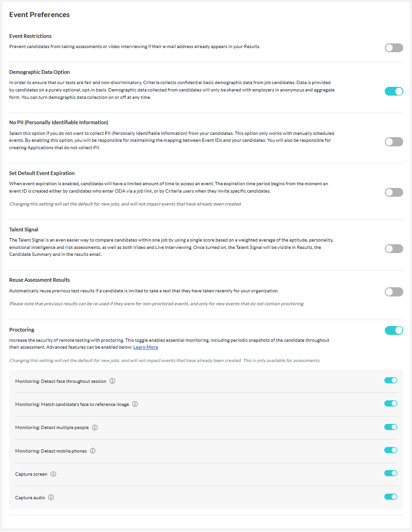The width and height of the screenshot is (412, 532).
Task: Show info for Detect multiple people
Action: click(x=95, y=428)
